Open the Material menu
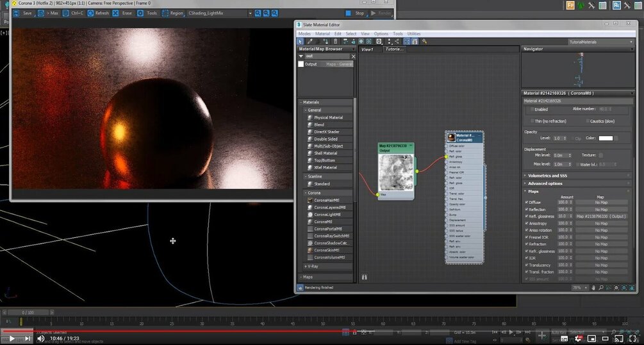Viewport: 644px width, 345px height. tap(322, 34)
